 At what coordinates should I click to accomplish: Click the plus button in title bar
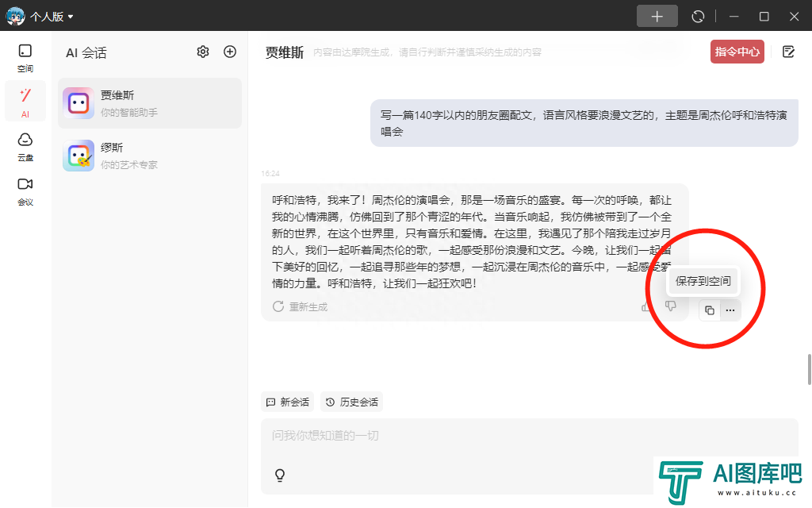[x=657, y=16]
